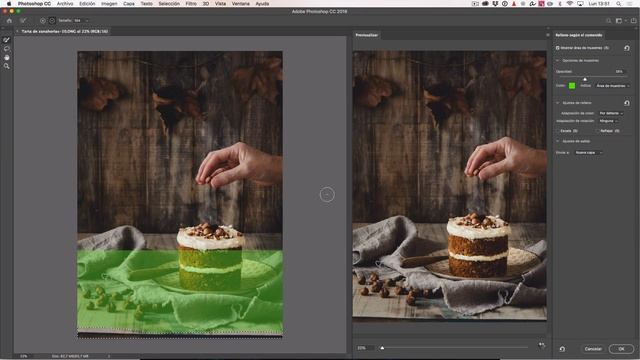
Task: Open the Capa menu
Action: (129, 4)
